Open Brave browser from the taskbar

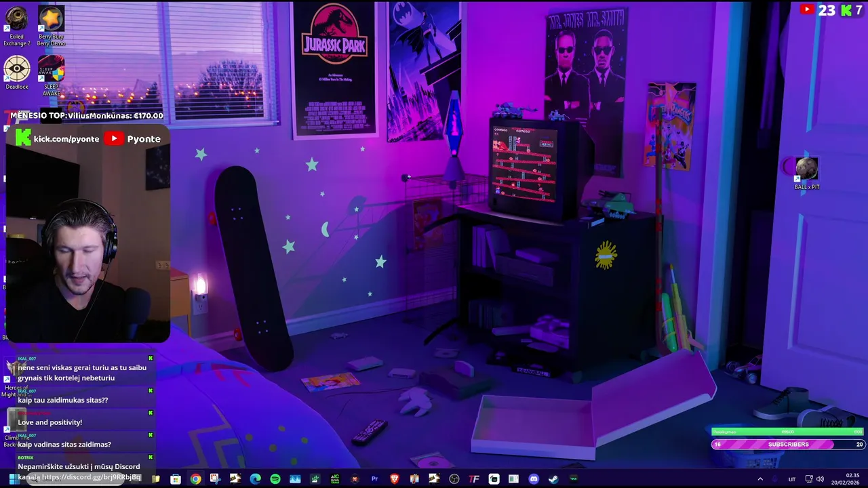tap(394, 479)
